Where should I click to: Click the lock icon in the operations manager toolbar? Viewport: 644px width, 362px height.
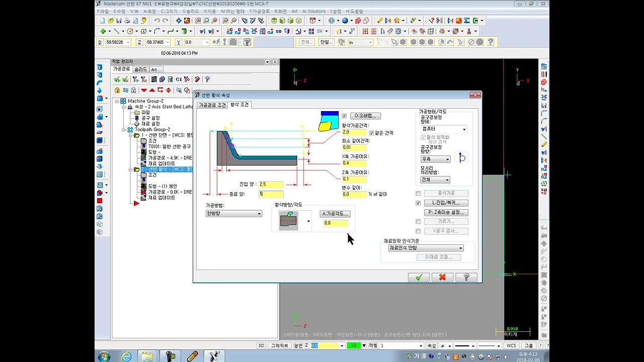[117, 90]
